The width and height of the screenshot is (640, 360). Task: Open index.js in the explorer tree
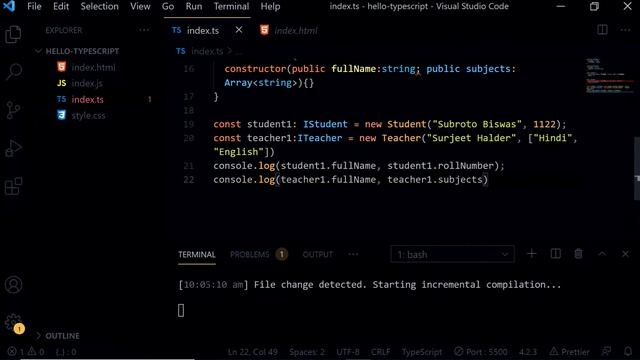point(87,83)
